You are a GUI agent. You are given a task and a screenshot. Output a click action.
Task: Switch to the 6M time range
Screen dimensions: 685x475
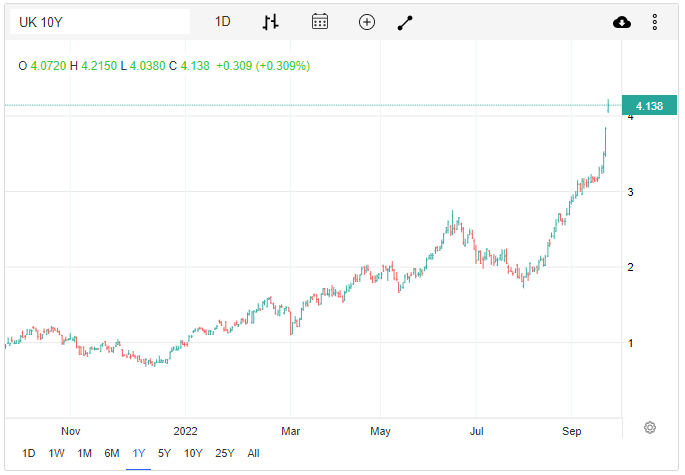tap(112, 453)
